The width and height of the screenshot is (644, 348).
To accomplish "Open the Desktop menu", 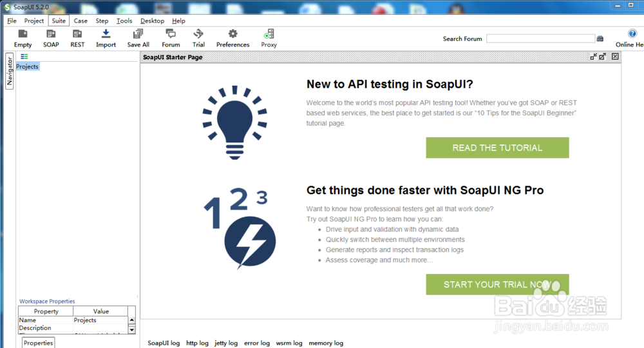I will point(153,21).
